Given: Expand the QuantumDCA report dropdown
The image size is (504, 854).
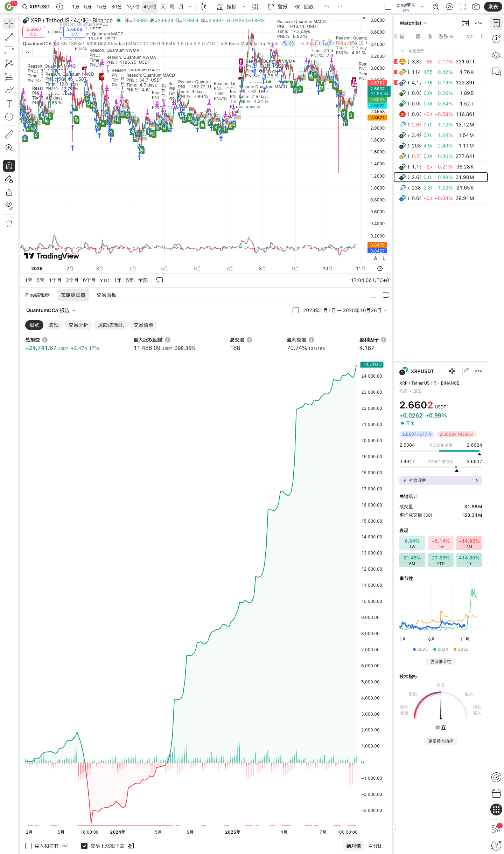Looking at the screenshot, I should (51, 310).
